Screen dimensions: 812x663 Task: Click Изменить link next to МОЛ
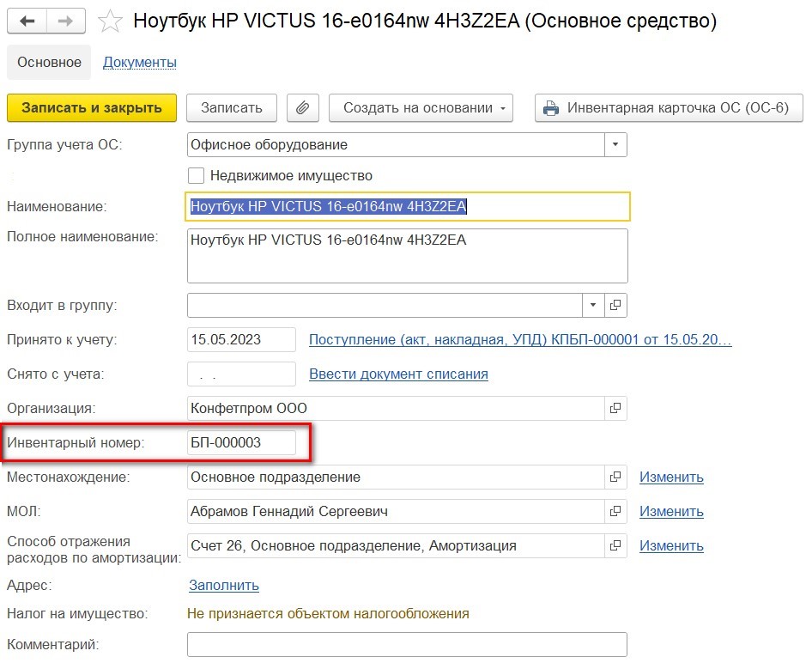click(672, 511)
